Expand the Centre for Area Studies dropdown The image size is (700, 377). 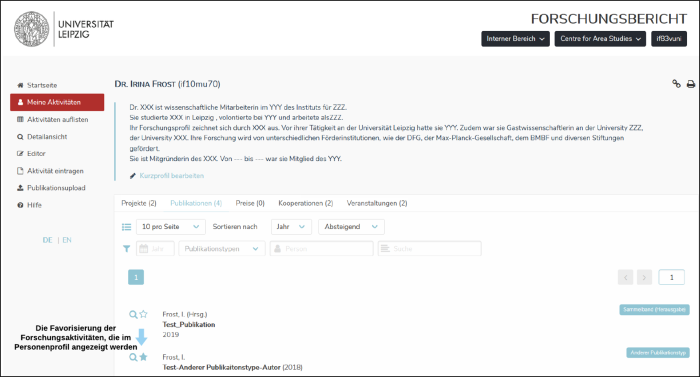tap(600, 39)
